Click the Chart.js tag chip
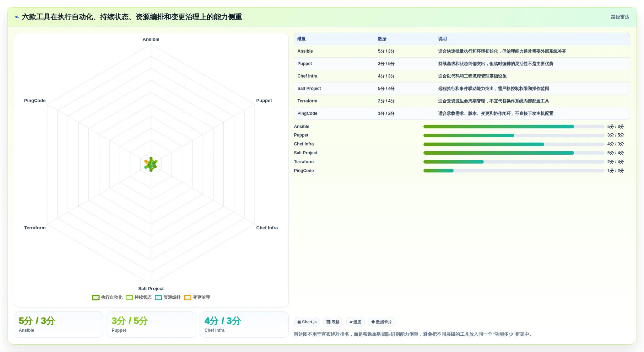644x352 pixels. pyautogui.click(x=307, y=322)
